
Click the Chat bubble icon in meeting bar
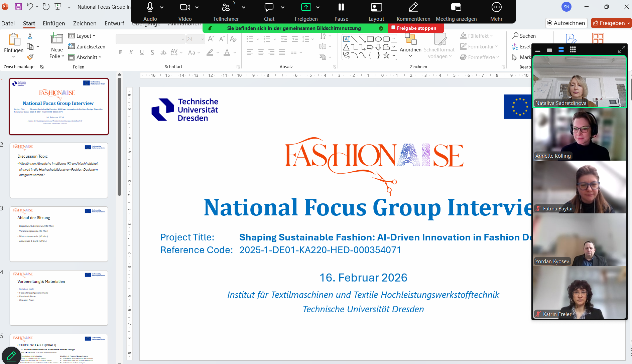click(x=269, y=7)
